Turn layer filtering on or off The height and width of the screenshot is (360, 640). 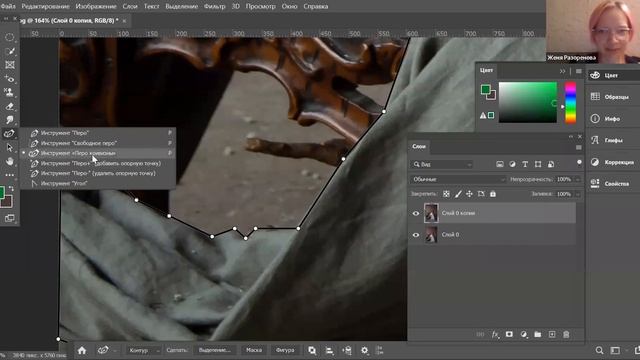[579, 162]
